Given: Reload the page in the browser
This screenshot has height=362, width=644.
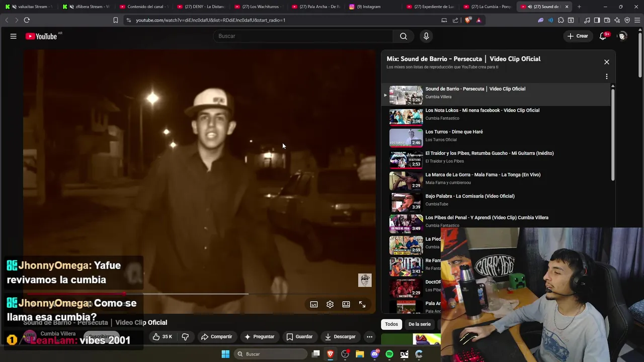Looking at the screenshot, I should 27,20.
